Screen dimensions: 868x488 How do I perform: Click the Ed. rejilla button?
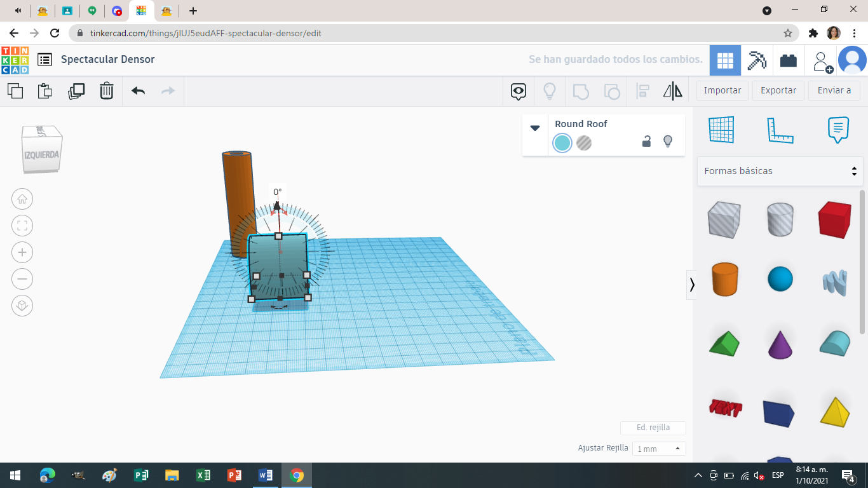point(653,428)
